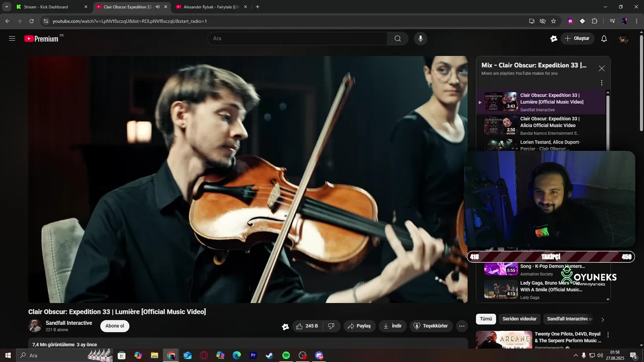Open Steam from the taskbar

pos(269,355)
